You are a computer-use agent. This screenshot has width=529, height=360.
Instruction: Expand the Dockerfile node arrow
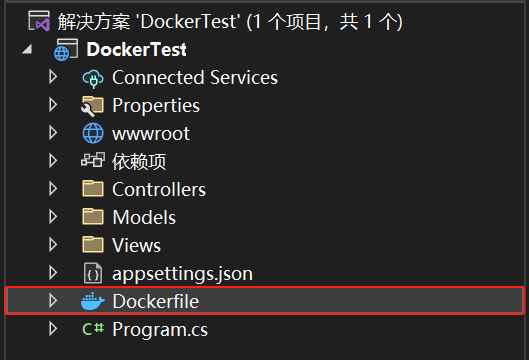(x=53, y=301)
